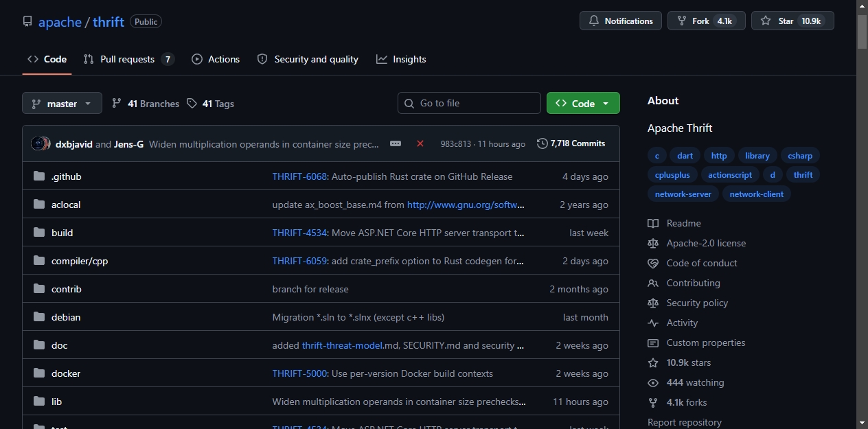Click the branch icon next to 41 Branches
Viewport: 868px width, 429px height.
(117, 104)
